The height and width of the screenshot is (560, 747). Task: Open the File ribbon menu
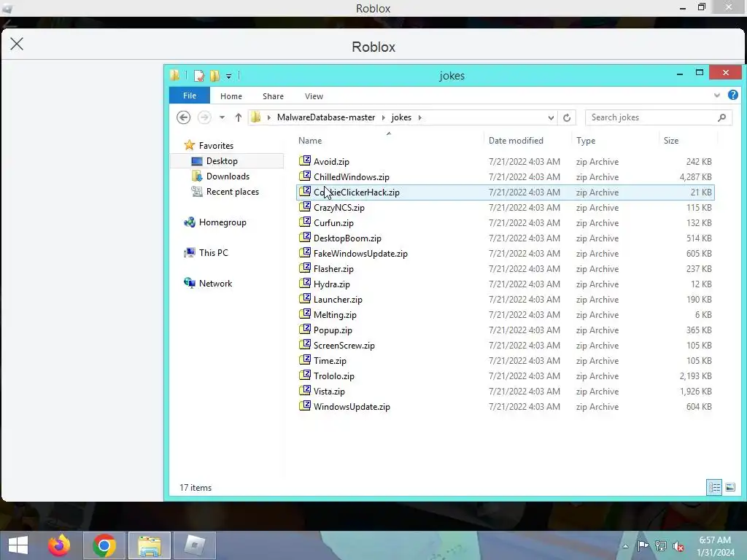pos(190,96)
